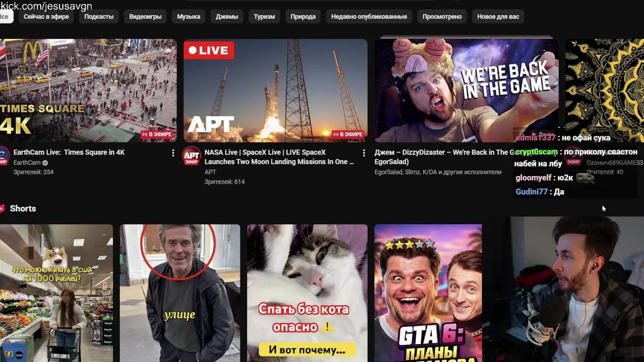644x362 pixels.
Task: Open "EarthCam Live: Times Square in 4K" title
Action: coord(69,152)
